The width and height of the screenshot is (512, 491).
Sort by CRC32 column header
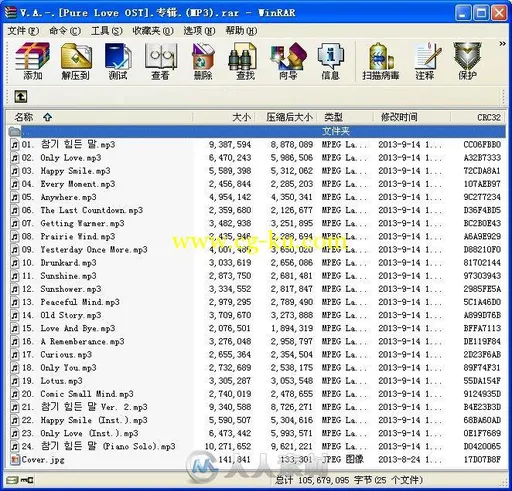pos(477,117)
